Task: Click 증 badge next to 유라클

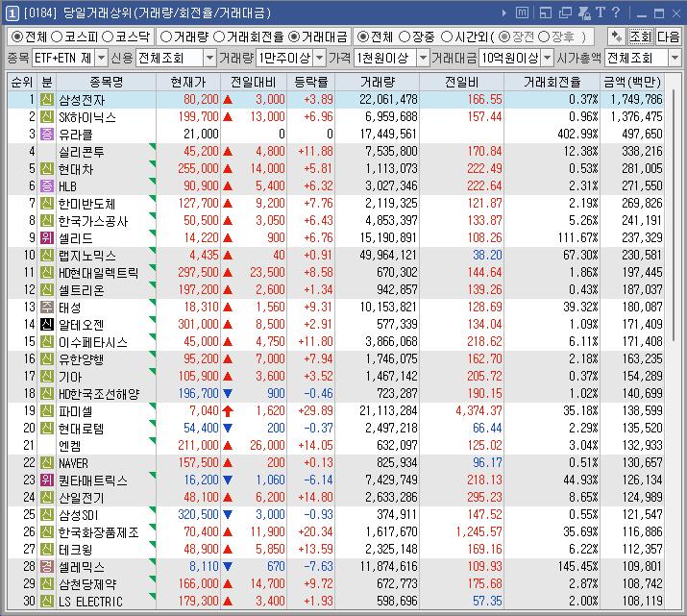Action: pos(47,135)
